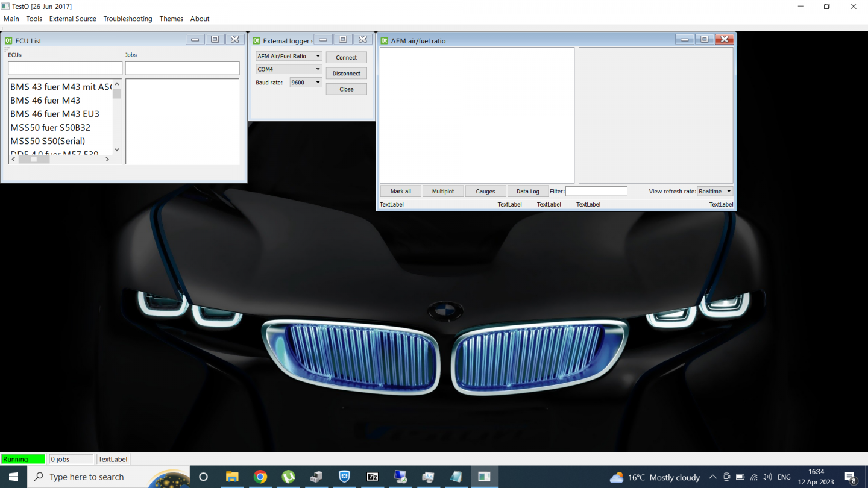The height and width of the screenshot is (488, 868).
Task: Open the View refresh rate Realtime dropdown
Action: click(x=715, y=191)
